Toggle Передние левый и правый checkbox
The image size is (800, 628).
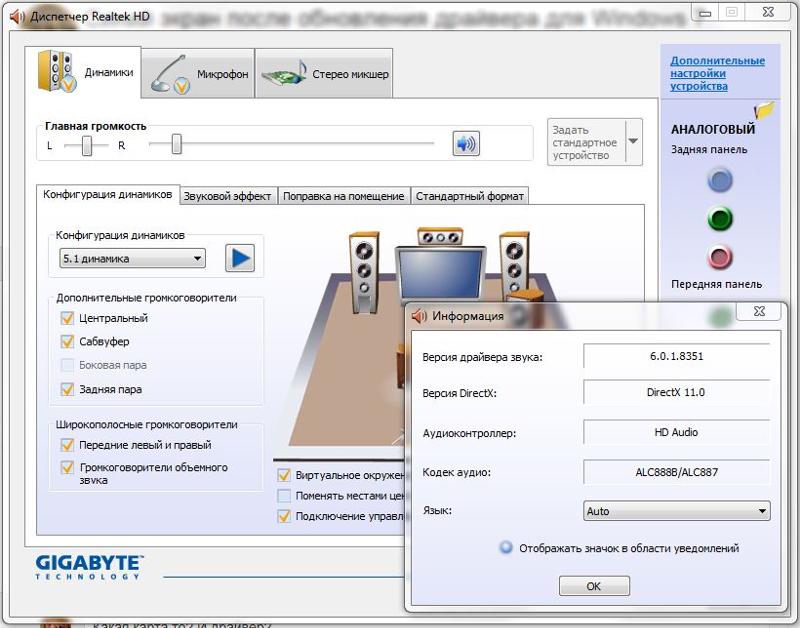[x=67, y=445]
